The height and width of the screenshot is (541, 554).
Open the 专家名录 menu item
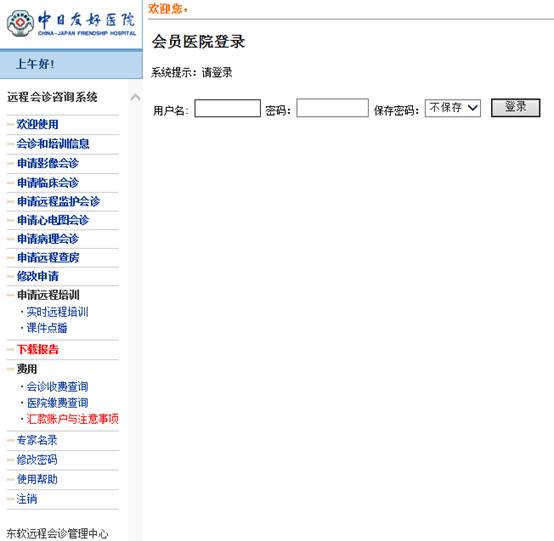(x=37, y=440)
